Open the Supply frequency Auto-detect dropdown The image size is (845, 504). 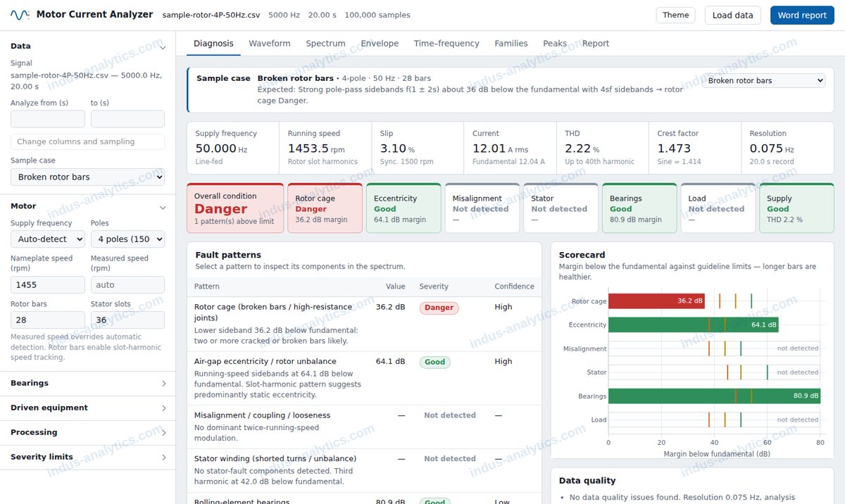tap(48, 239)
